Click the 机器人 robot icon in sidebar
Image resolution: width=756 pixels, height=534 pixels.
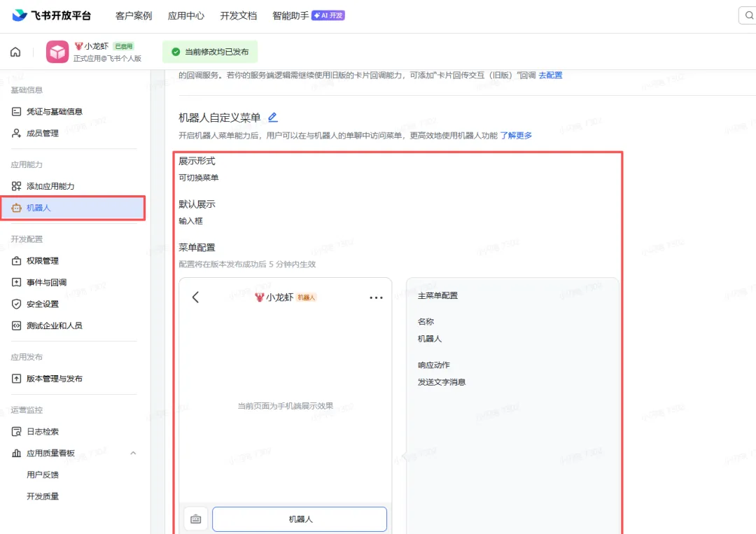16,208
